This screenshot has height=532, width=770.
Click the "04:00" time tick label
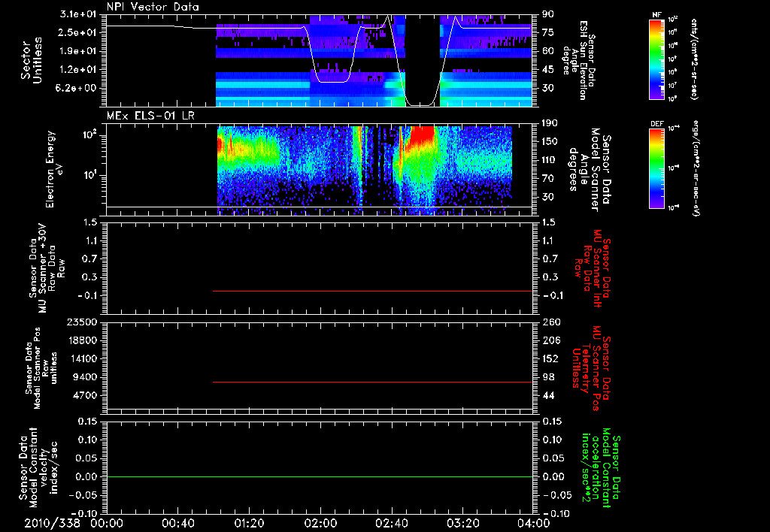[x=534, y=523]
